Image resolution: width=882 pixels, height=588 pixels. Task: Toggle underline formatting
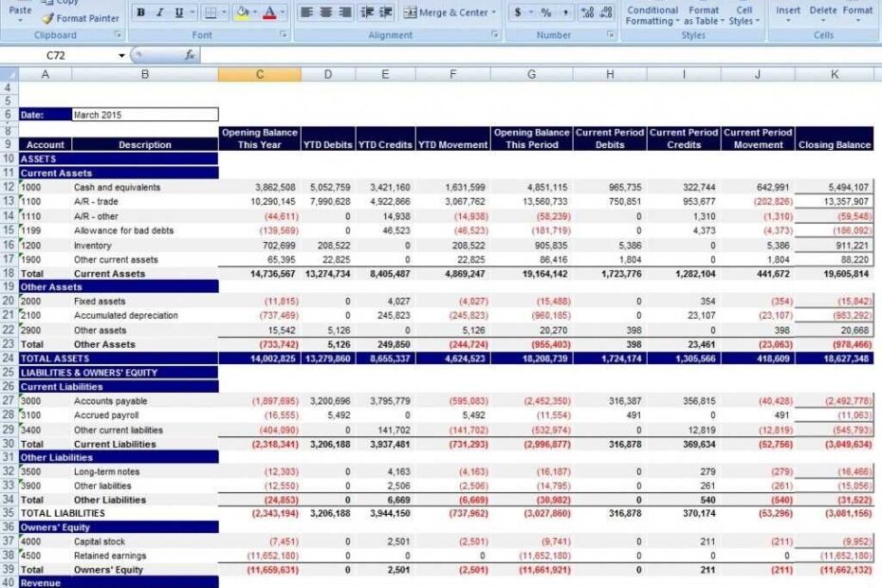(177, 12)
